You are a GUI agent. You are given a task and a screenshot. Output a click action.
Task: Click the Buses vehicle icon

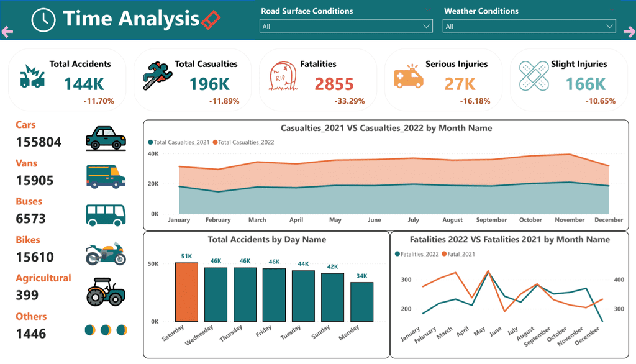click(106, 216)
